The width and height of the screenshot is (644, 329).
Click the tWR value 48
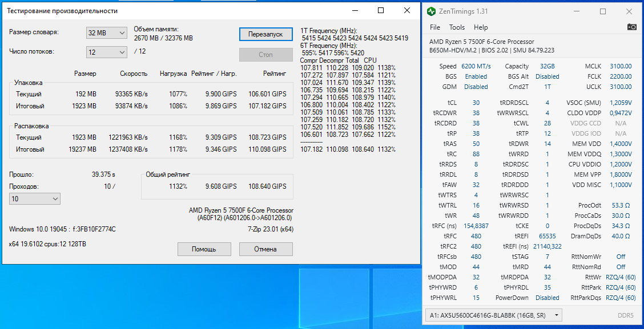point(476,216)
